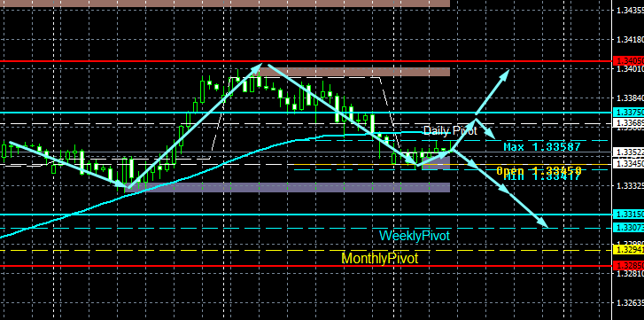This screenshot has height=320, width=644.
Task: Select the MonthlyPivot yellow label
Action: click(x=380, y=258)
